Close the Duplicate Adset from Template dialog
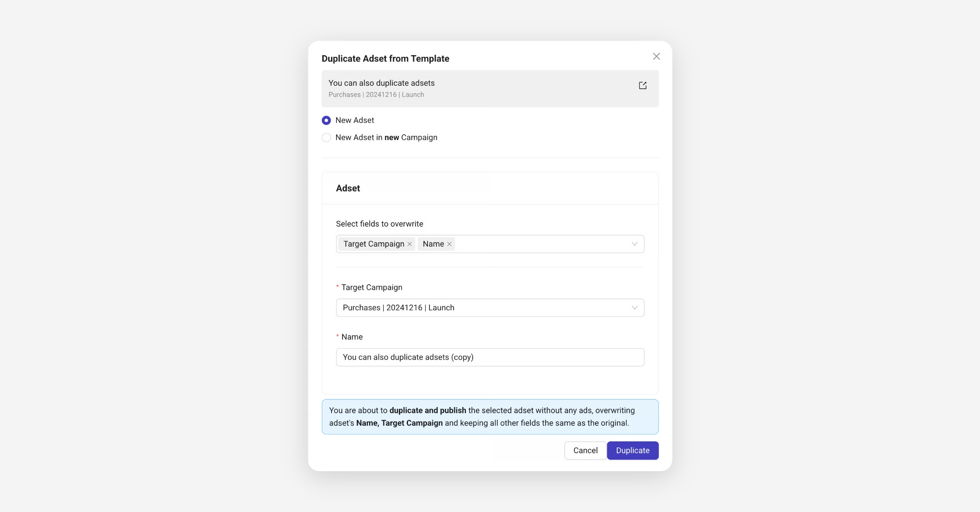Screen dimensions: 980x512 656,56
